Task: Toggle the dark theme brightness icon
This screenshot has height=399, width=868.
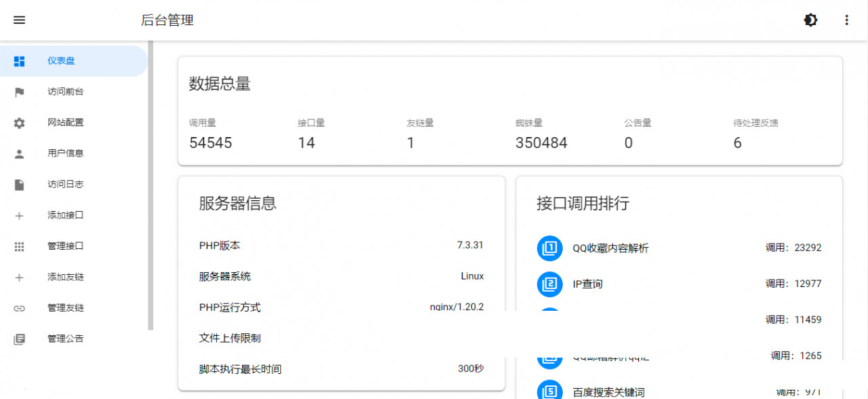Action: tap(810, 20)
